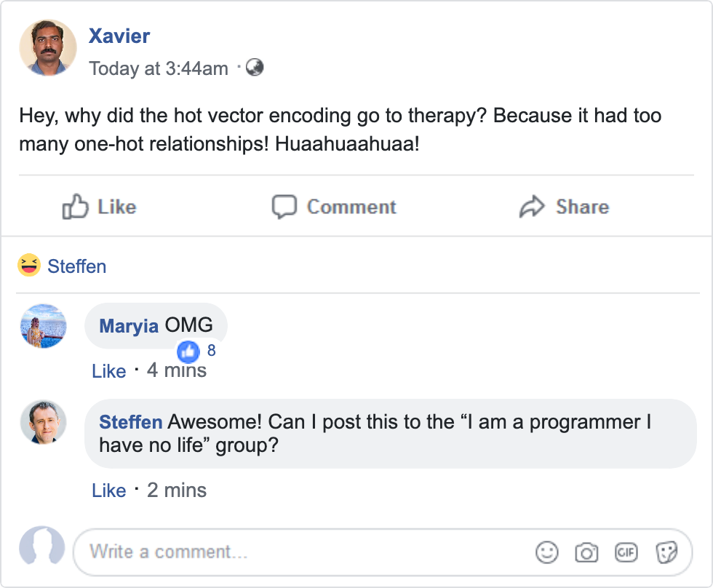Screen dimensions: 713x588
Task: Click the Share arrow icon
Action: click(532, 207)
